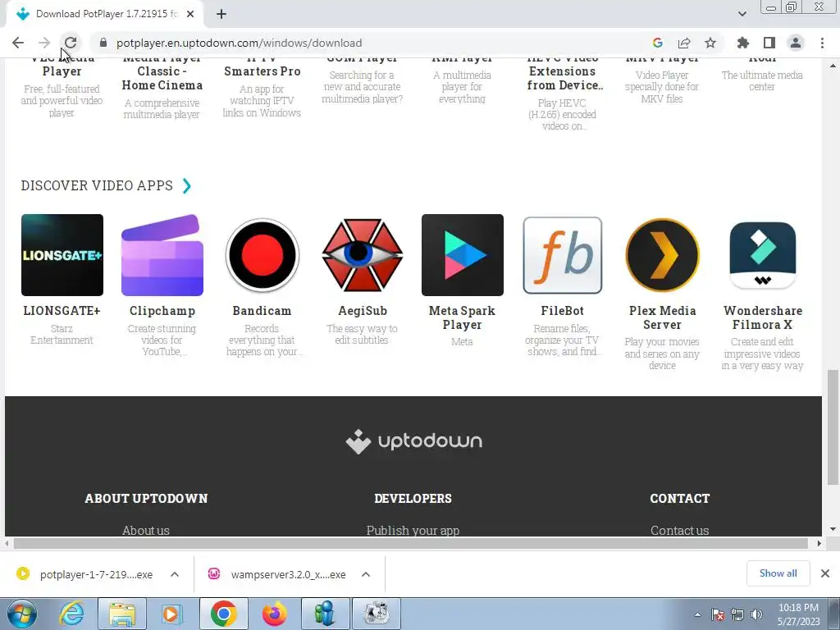840x630 pixels.
Task: Open the Chrome profile avatar
Action: click(x=796, y=43)
